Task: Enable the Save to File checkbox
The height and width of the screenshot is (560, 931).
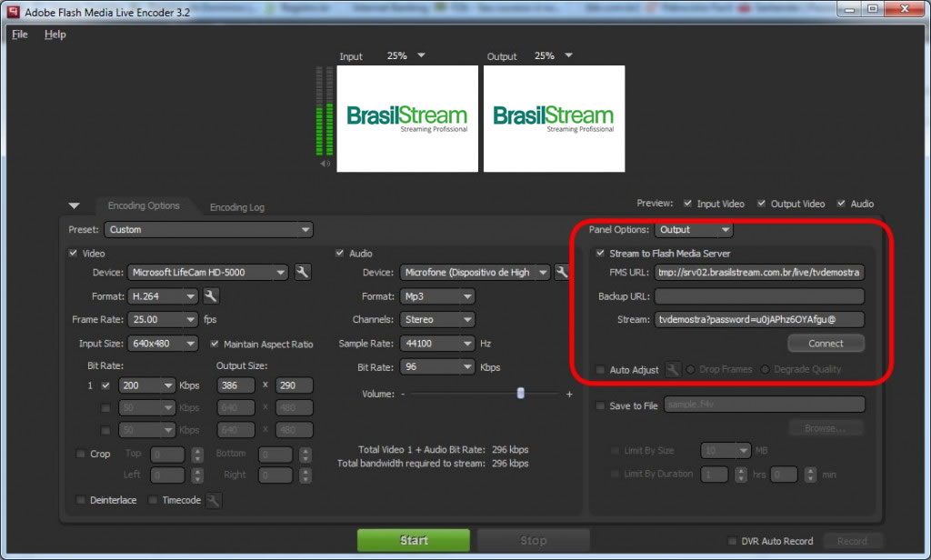Action: pos(600,405)
